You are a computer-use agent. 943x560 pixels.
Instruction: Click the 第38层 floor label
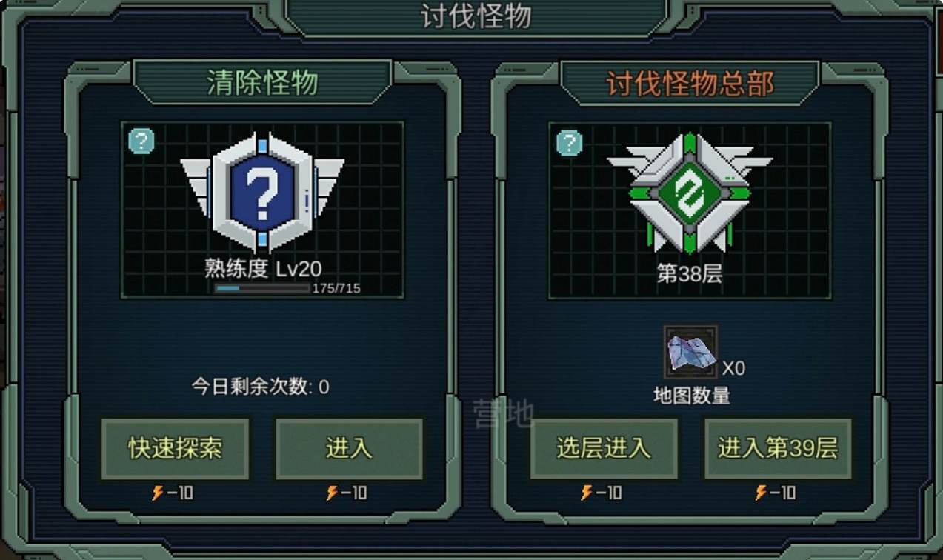[x=690, y=273]
